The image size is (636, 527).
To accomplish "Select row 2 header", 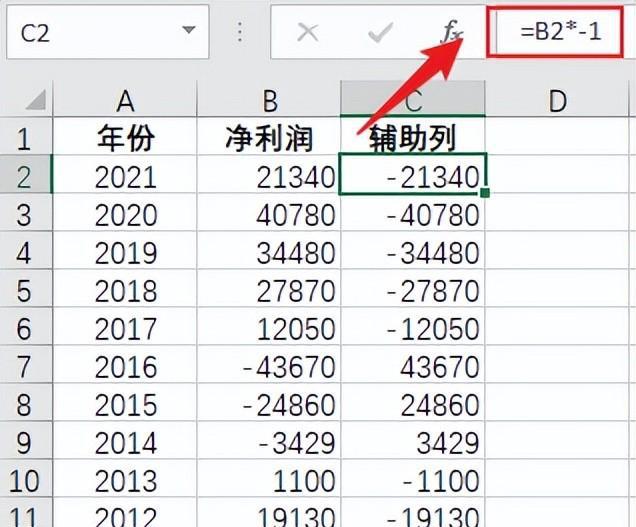I will (26, 174).
